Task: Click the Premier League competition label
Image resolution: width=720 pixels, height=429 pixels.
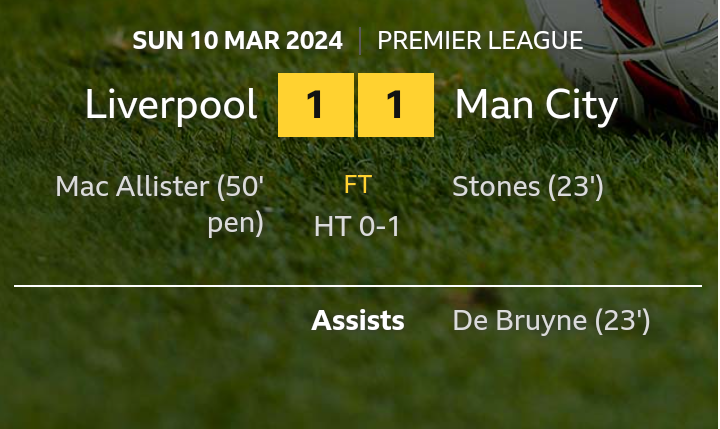Action: (480, 41)
